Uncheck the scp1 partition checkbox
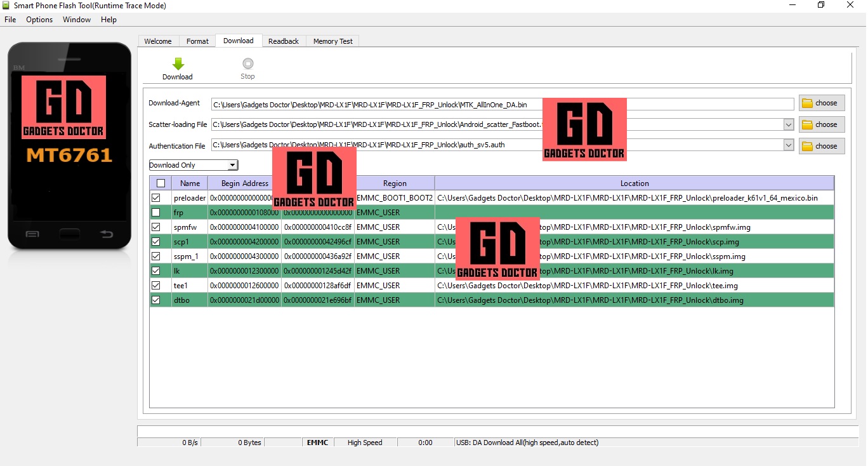This screenshot has width=868, height=466. [x=155, y=242]
